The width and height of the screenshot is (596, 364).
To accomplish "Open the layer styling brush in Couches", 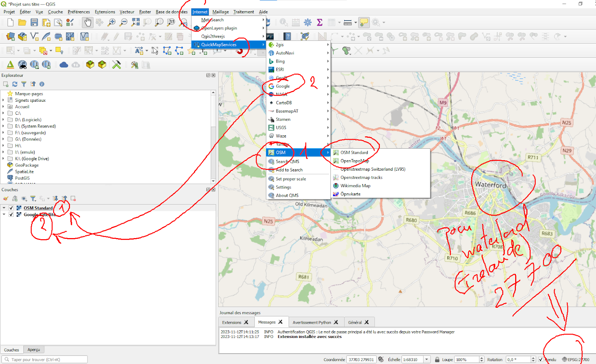I will [x=6, y=199].
